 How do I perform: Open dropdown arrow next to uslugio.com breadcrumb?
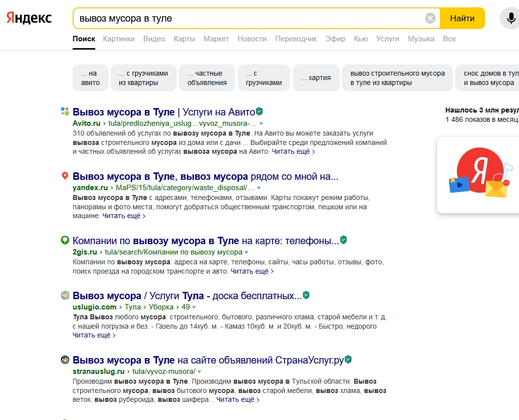tap(194, 308)
